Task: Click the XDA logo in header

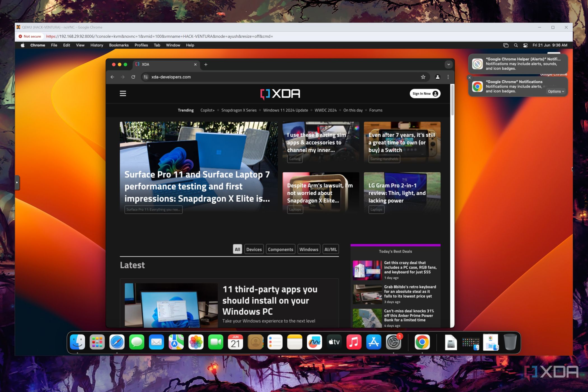Action: 280,94
